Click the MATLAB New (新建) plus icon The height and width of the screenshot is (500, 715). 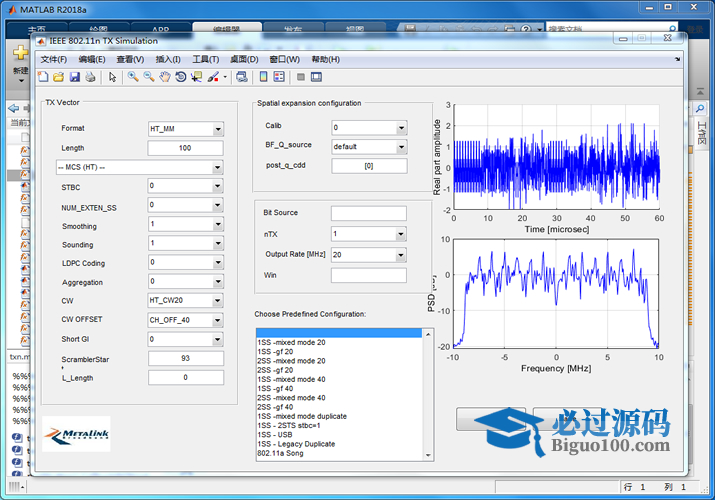(x=21, y=53)
